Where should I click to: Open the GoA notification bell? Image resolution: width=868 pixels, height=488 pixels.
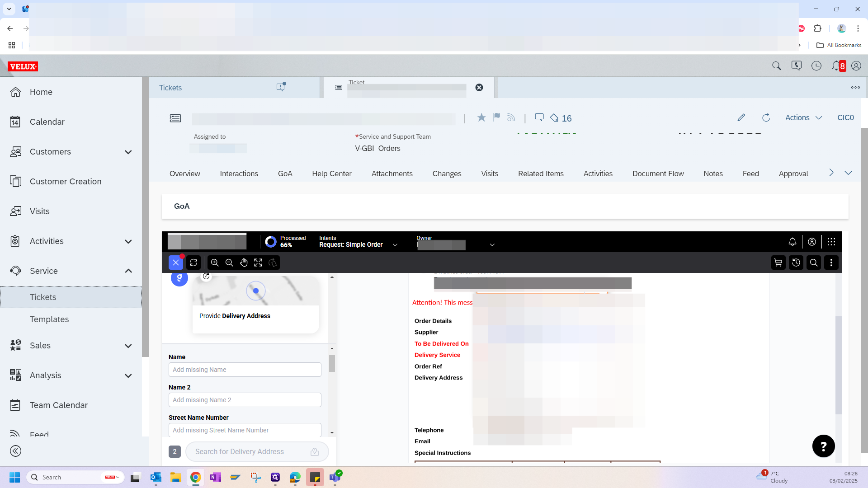click(x=793, y=242)
